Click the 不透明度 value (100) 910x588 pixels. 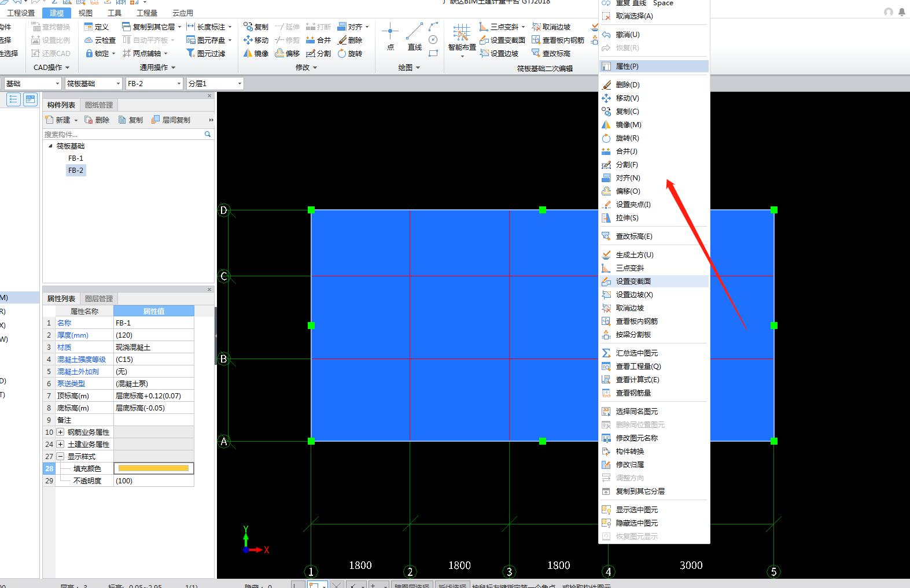coord(154,480)
